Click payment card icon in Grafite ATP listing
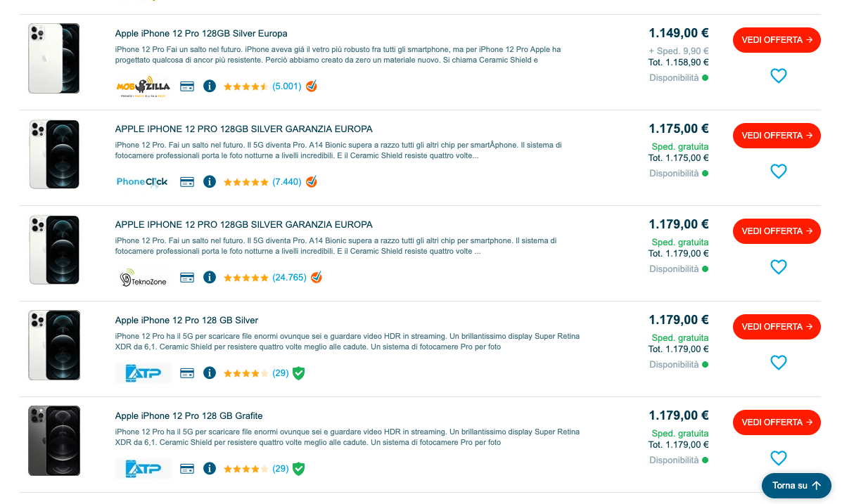 tap(187, 469)
